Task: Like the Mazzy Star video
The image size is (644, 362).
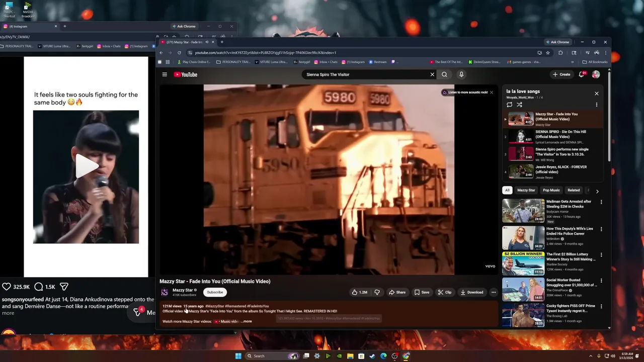Action: [360, 292]
